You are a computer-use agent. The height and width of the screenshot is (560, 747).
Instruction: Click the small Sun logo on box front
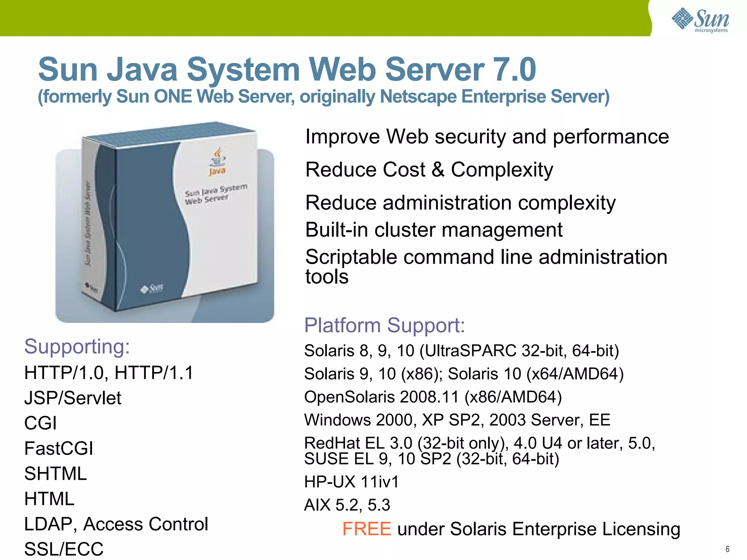point(152,288)
